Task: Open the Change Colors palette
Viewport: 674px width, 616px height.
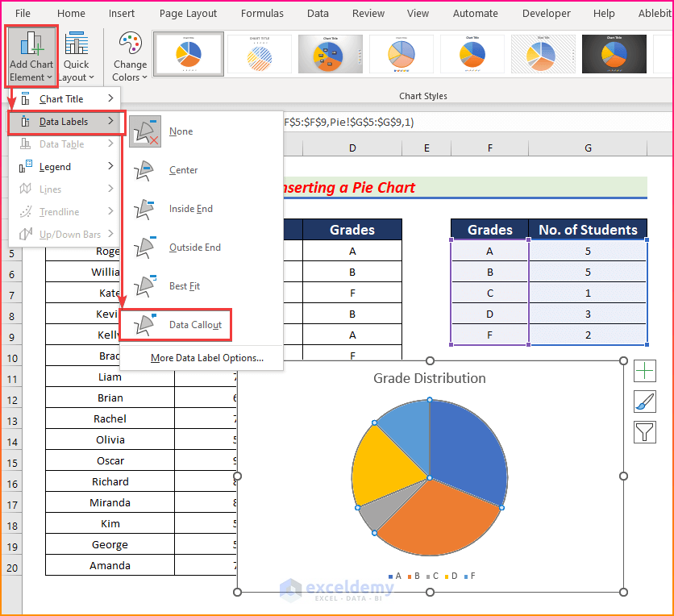Action: click(130, 56)
